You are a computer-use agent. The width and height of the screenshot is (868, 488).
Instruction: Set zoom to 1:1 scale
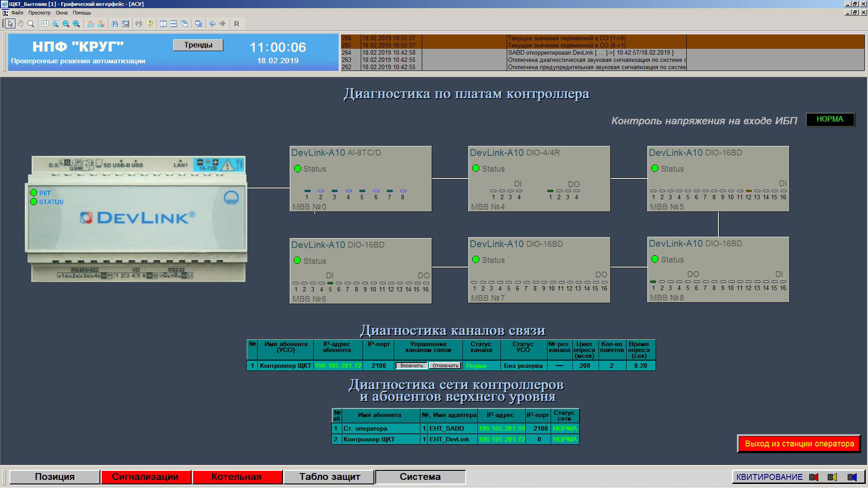pos(45,23)
